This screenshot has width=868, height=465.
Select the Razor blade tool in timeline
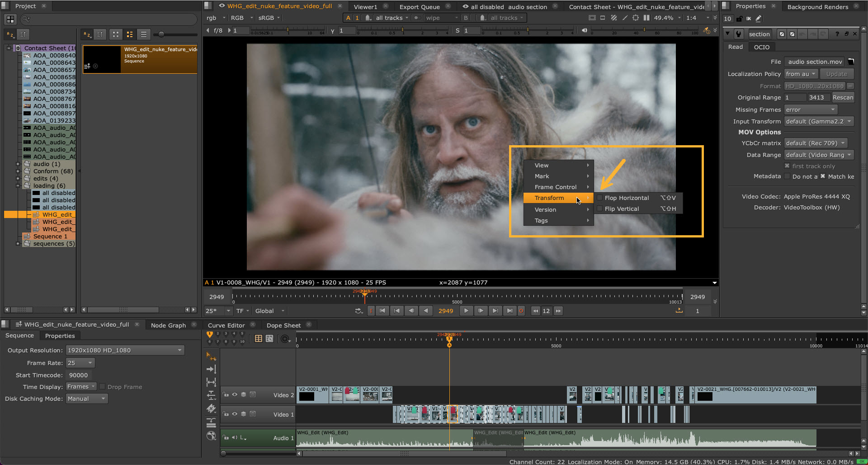pyautogui.click(x=211, y=409)
